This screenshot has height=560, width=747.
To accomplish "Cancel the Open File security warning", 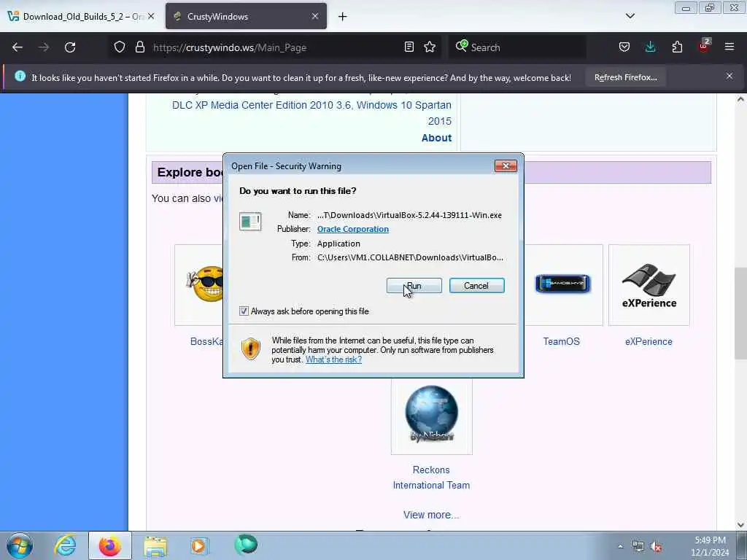I will 476,286.
